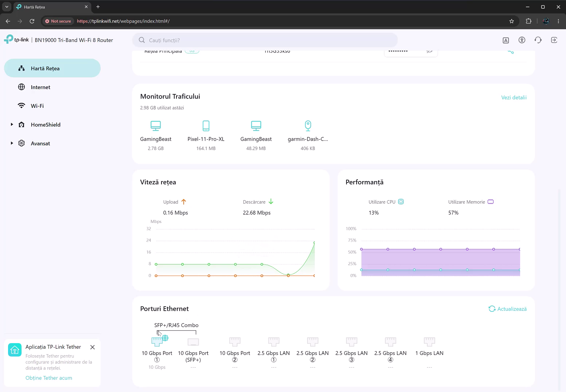Click the 2.98 GB utilizat astăzi text

[x=162, y=108]
